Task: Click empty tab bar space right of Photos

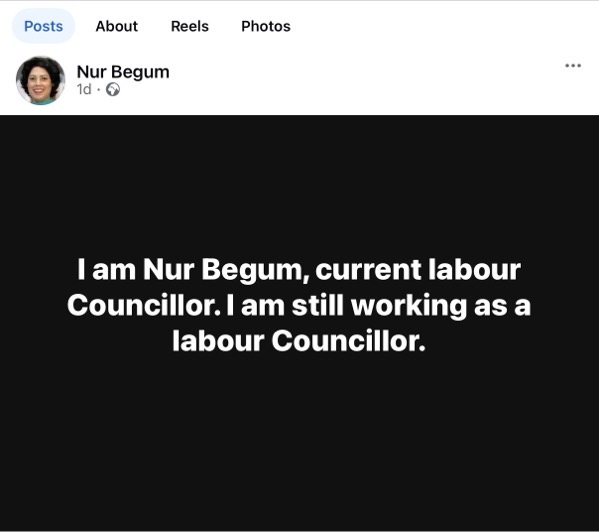Action: [439, 26]
